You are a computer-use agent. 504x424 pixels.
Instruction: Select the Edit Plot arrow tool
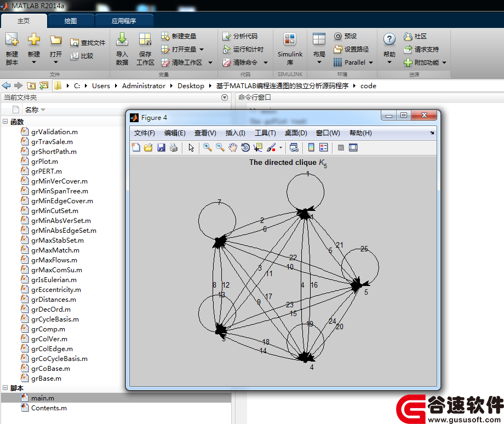coord(191,147)
